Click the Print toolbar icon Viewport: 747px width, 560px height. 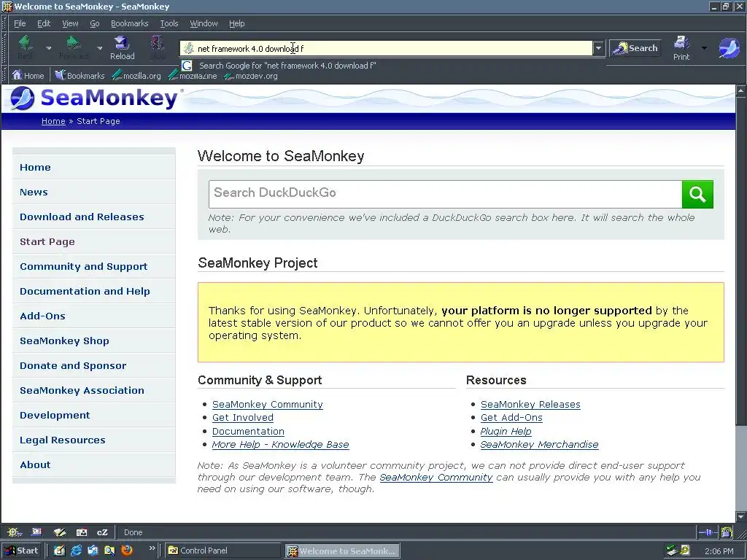[681, 47]
